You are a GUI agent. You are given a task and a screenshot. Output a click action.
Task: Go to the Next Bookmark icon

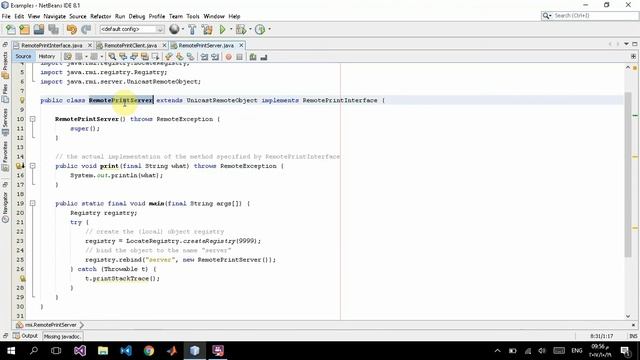coord(180,57)
